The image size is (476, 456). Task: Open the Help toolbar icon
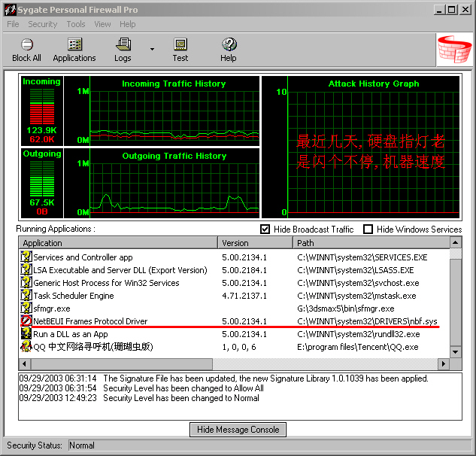coord(229,44)
